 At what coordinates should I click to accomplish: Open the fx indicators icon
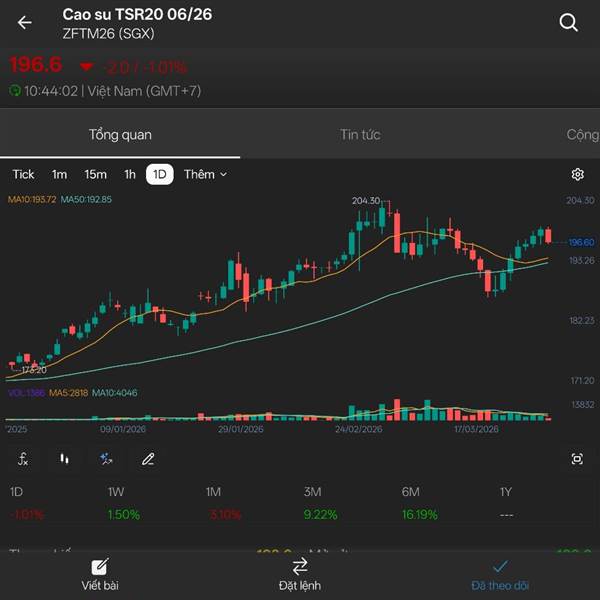(x=23, y=459)
